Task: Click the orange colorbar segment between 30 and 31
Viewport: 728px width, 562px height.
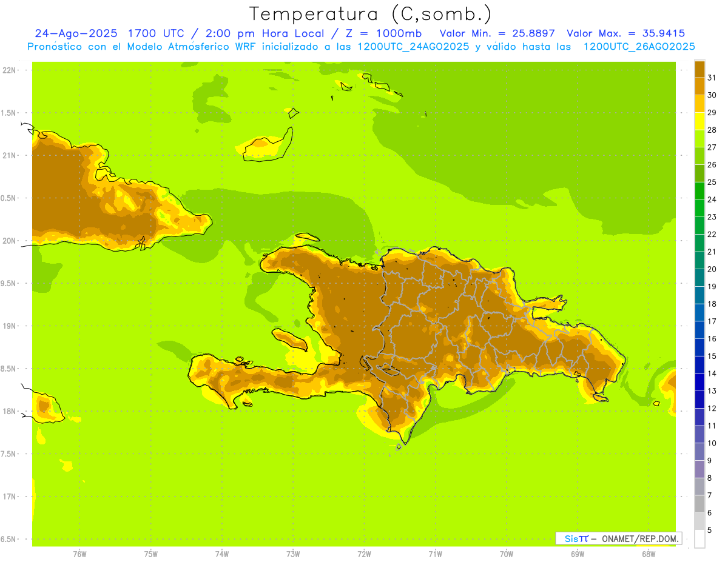Action: [699, 86]
